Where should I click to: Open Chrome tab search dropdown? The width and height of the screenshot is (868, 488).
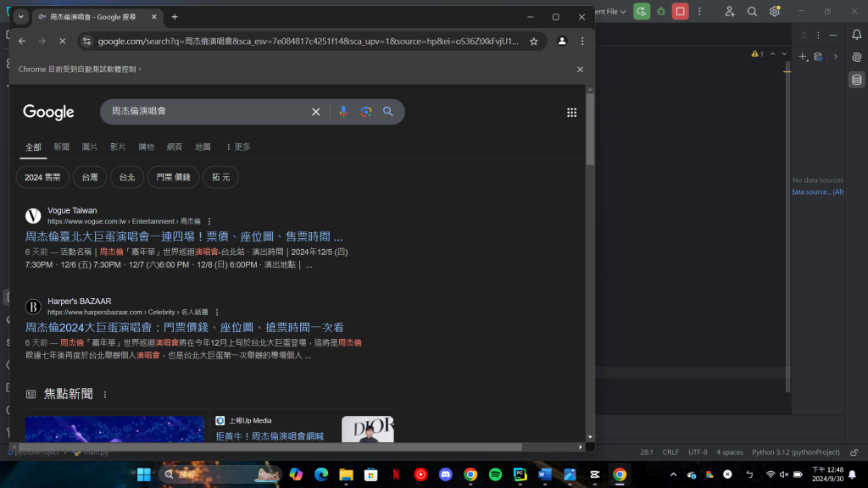click(21, 17)
